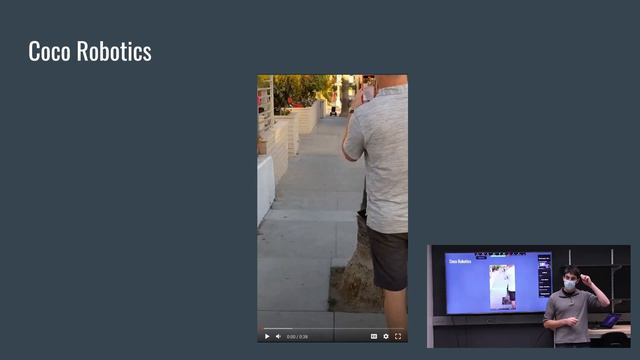The width and height of the screenshot is (640, 360).
Task: Play the embedded sidewalk robot video
Action: [267, 337]
